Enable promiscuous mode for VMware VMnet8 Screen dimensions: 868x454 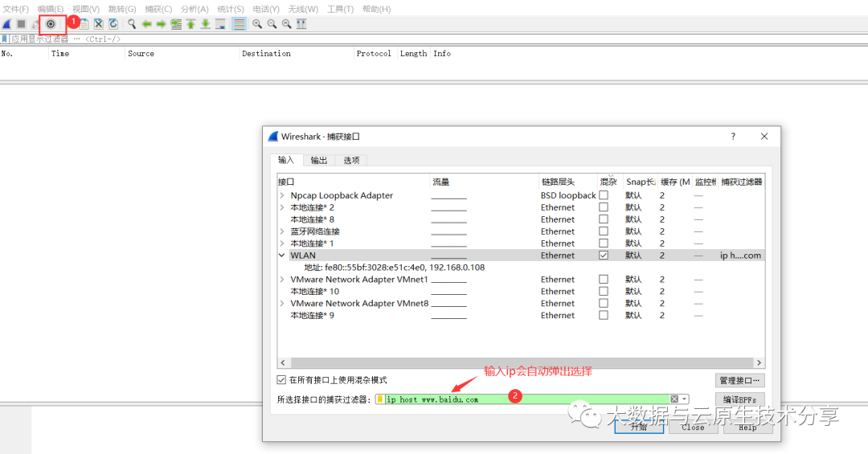604,304
